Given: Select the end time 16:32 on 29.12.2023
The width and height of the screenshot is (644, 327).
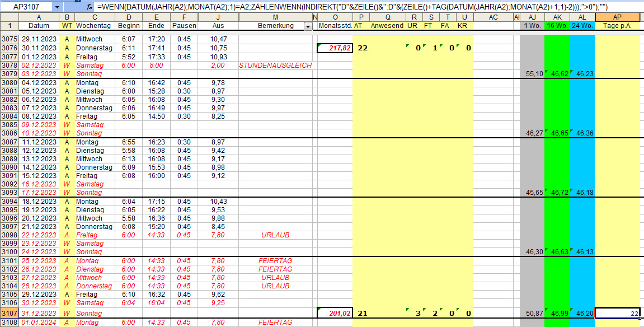Looking at the screenshot, I should pos(157,295).
